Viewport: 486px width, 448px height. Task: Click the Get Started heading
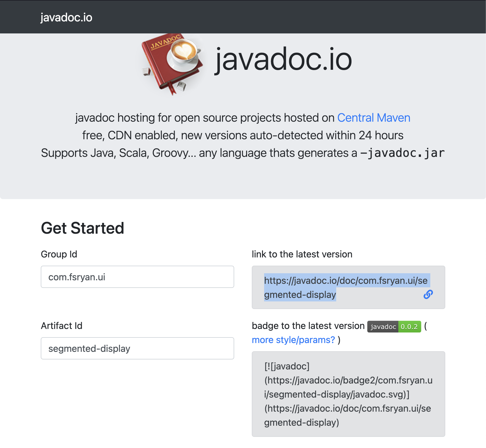coord(83,228)
